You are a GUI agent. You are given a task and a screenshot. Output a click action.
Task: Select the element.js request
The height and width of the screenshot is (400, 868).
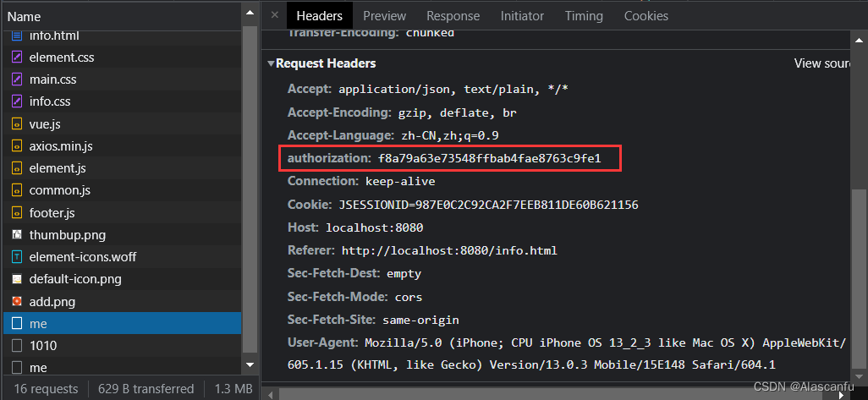click(122, 168)
